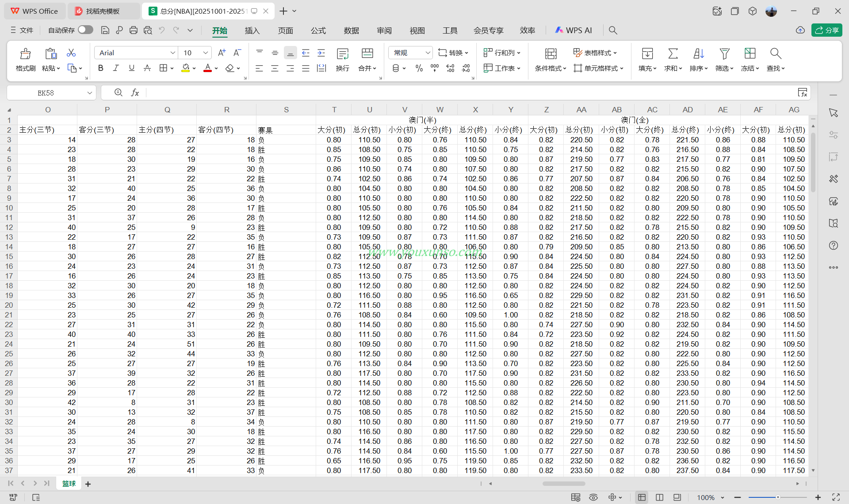Screen dimensions: 849x504
Task: Open the Review tab
Action: click(x=384, y=30)
